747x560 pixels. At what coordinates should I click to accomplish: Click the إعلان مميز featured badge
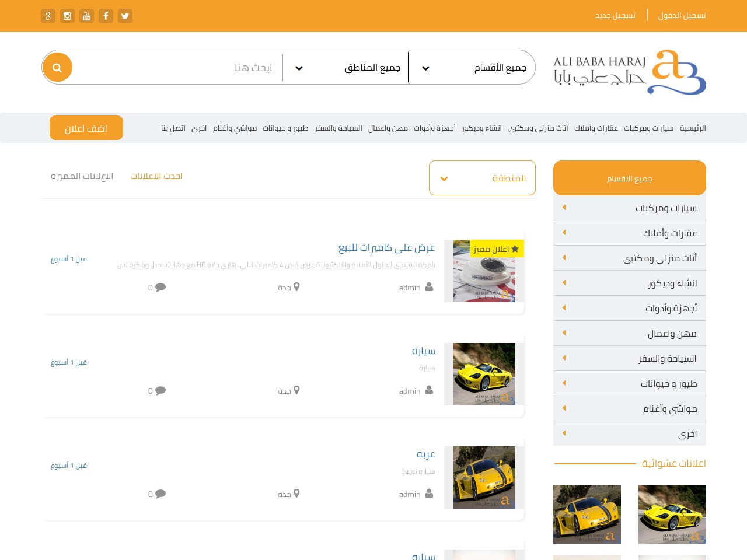click(497, 249)
